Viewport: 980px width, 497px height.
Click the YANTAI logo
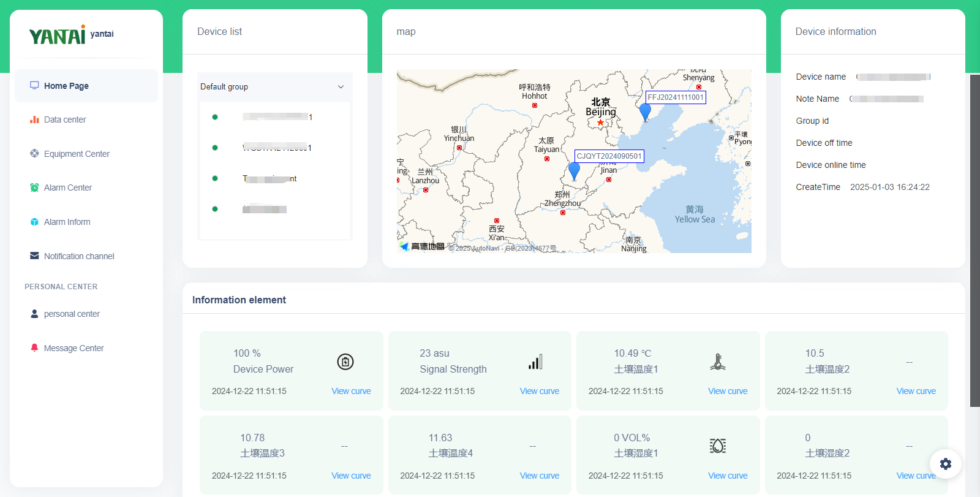pyautogui.click(x=58, y=35)
